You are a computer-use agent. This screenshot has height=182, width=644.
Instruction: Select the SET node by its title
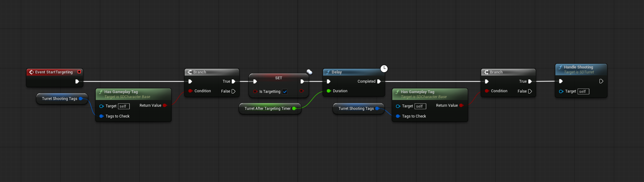278,78
